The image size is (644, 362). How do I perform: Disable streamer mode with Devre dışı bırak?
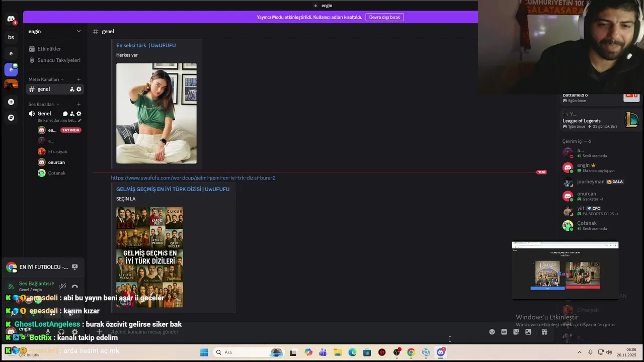pos(384,17)
